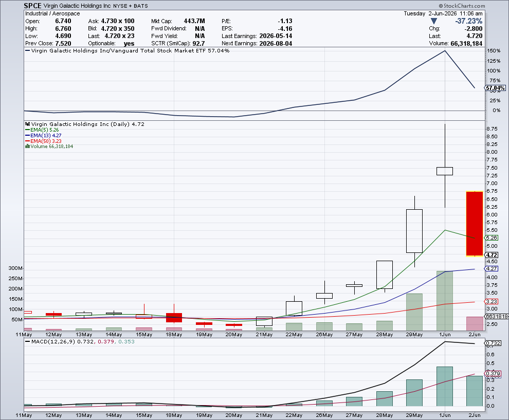This screenshot has height=420, width=509.
Task: Click the Optionable yes value
Action: point(129,44)
